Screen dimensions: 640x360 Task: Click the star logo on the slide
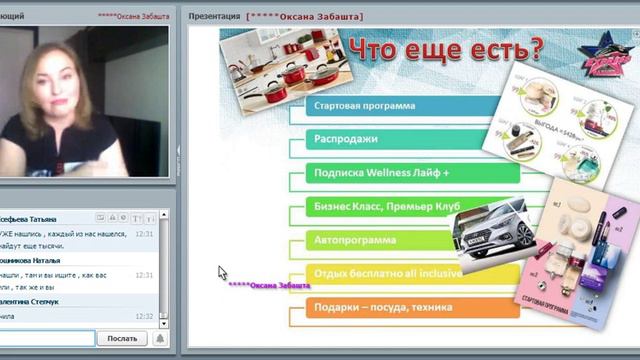pyautogui.click(x=605, y=56)
